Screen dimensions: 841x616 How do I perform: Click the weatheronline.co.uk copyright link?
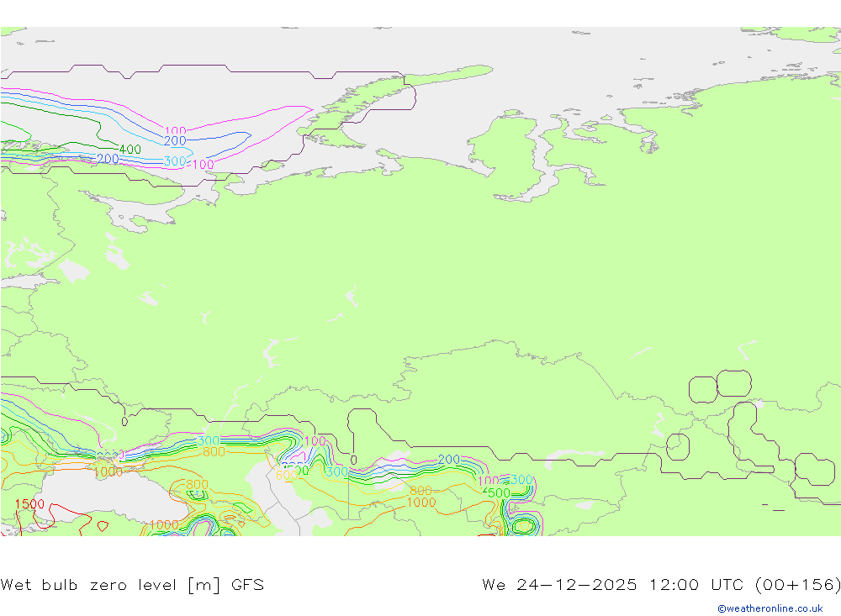coord(770,608)
